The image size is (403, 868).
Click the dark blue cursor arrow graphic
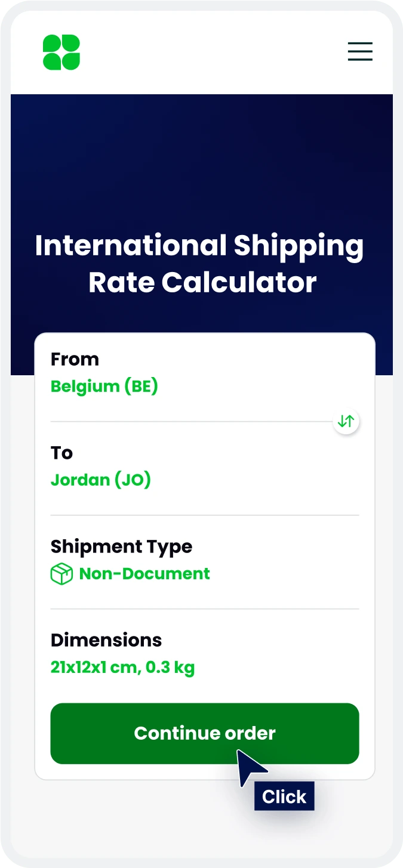point(251,768)
